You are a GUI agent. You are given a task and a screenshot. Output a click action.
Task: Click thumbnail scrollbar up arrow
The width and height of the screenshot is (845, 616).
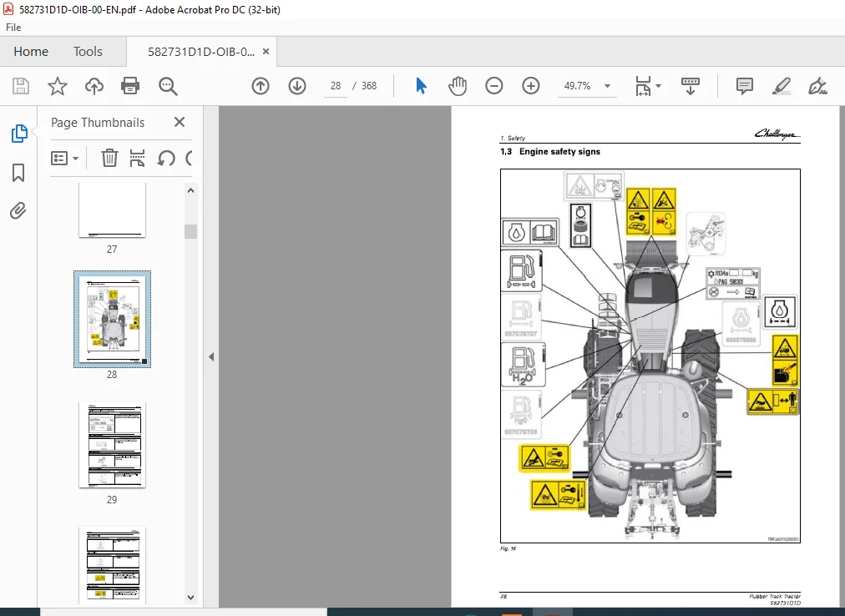click(x=190, y=190)
